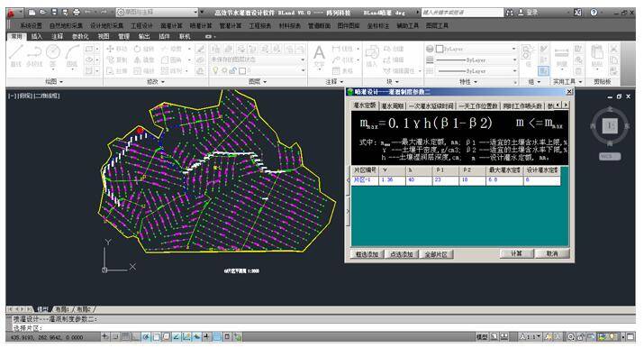This screenshot has width=644, height=348.
Task: Select the 一天工作位置数 tab in dialog
Action: click(x=478, y=105)
